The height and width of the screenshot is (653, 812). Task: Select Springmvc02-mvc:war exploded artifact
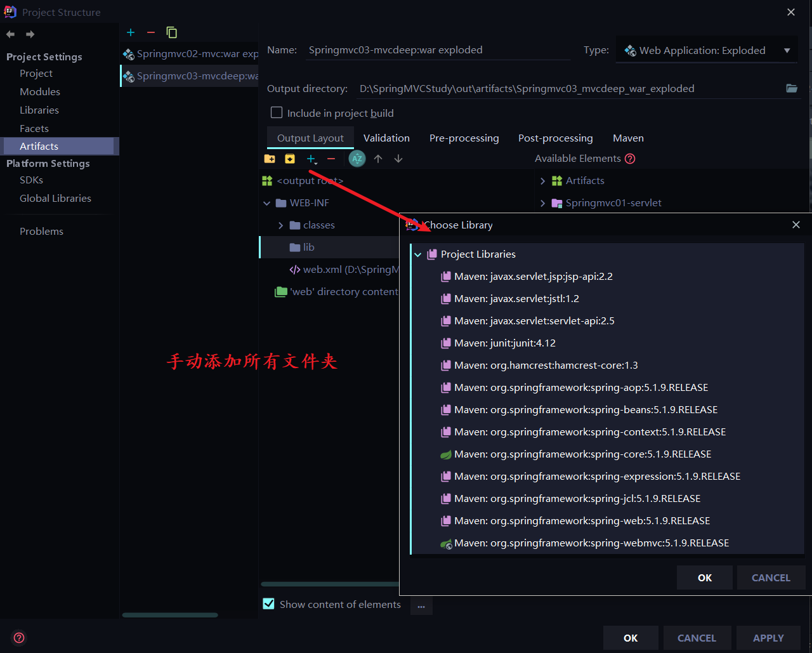coord(190,54)
